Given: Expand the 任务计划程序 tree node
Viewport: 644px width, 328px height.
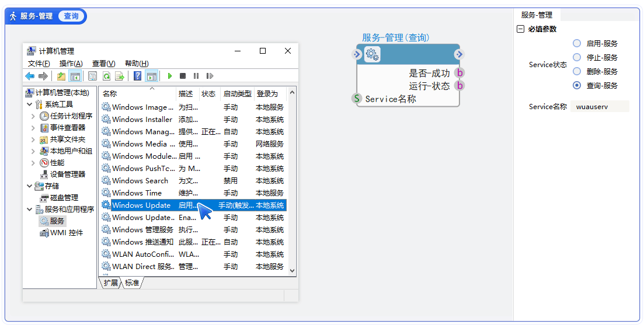Looking at the screenshot, I should pos(34,116).
